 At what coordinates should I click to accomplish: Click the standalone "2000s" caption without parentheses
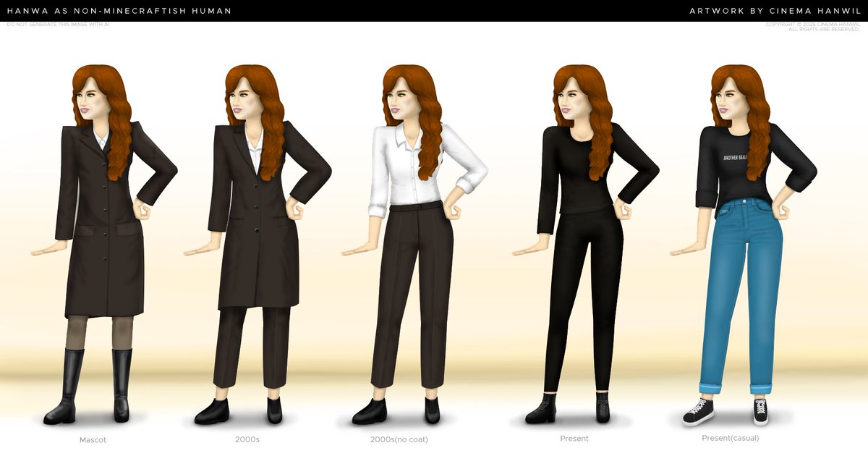(x=247, y=439)
